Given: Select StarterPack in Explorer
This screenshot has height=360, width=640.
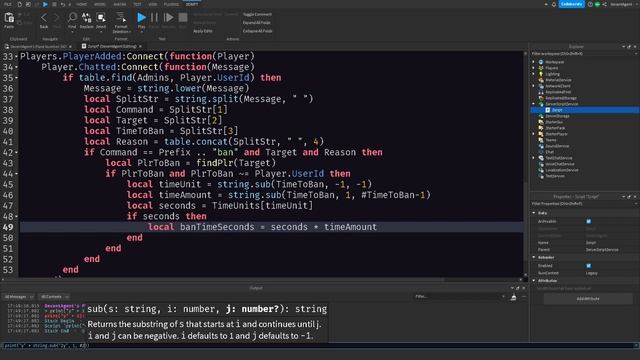Looking at the screenshot, I should coord(555,128).
